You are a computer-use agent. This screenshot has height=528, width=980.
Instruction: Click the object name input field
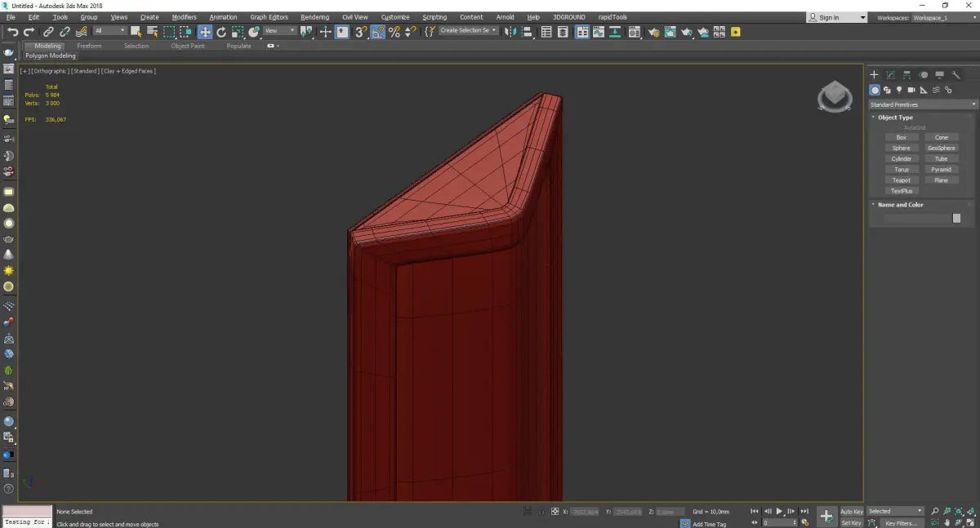[916, 219]
